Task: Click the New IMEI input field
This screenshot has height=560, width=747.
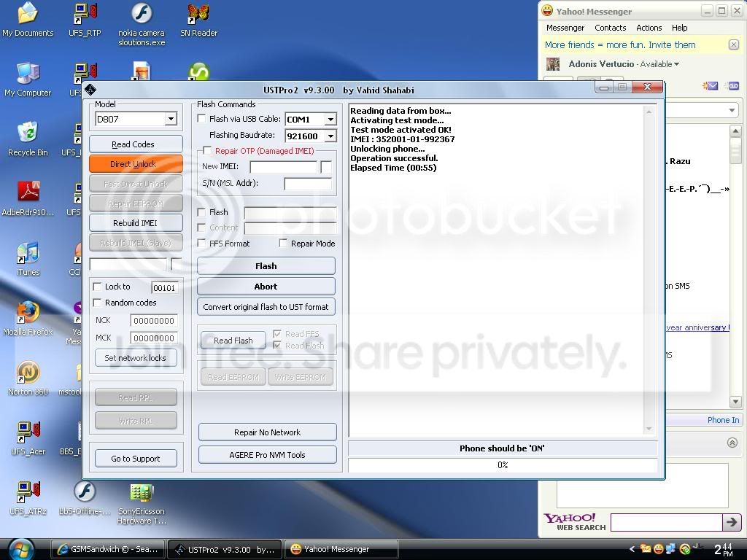Action: coord(284,167)
